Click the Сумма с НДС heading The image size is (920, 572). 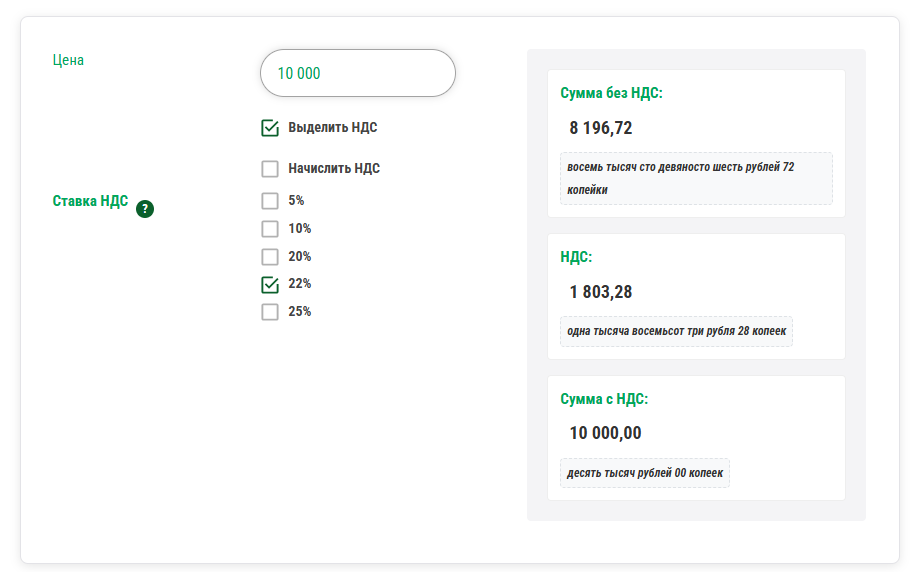(604, 399)
